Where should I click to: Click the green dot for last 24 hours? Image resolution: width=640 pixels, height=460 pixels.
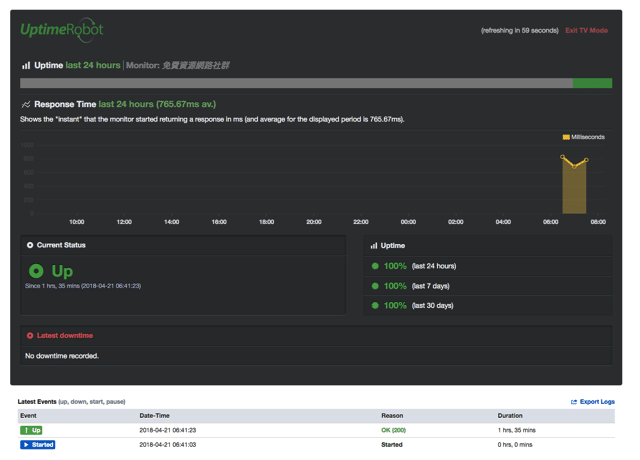(375, 266)
